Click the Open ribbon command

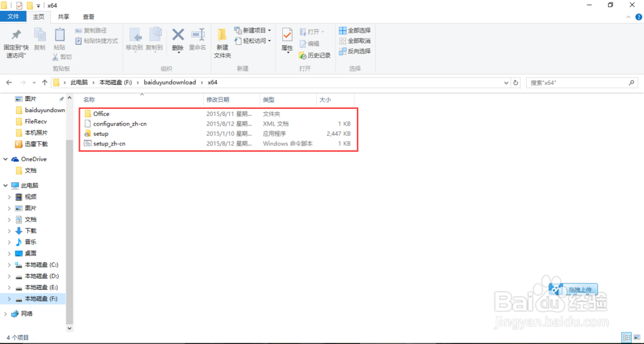click(x=312, y=32)
